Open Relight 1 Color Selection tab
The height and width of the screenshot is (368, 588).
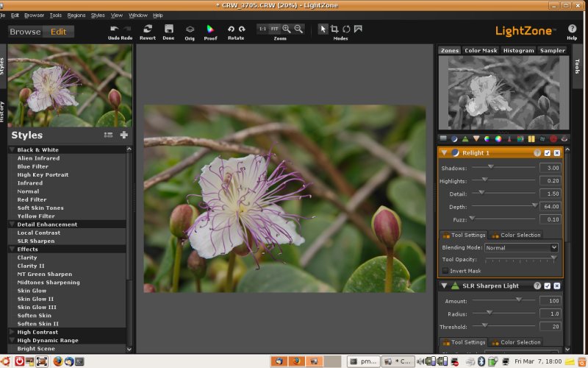(x=516, y=235)
